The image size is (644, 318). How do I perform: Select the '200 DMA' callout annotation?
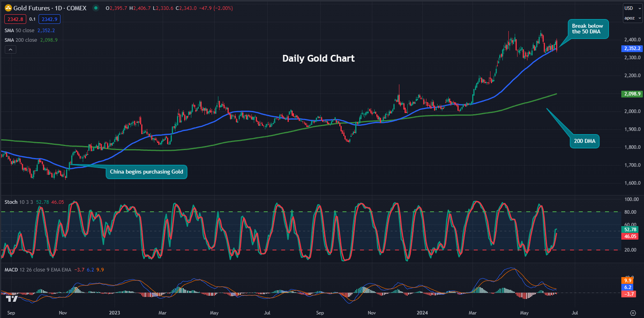tap(584, 141)
